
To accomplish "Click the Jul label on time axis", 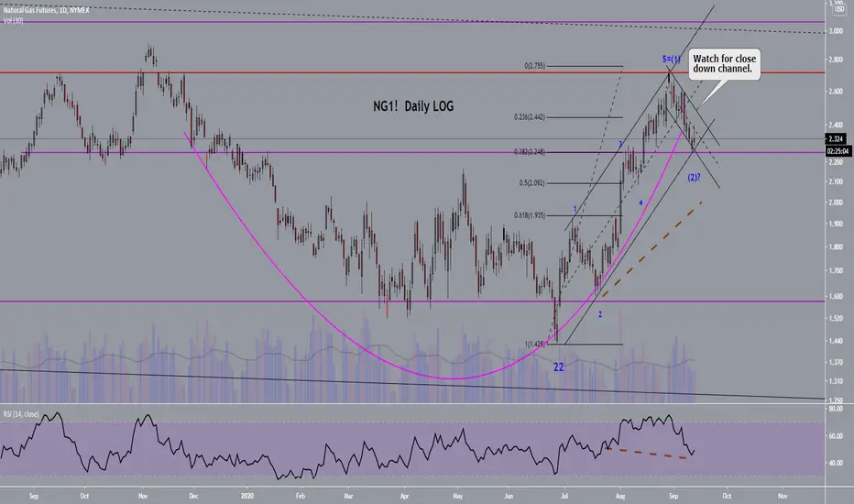I will 564,496.
